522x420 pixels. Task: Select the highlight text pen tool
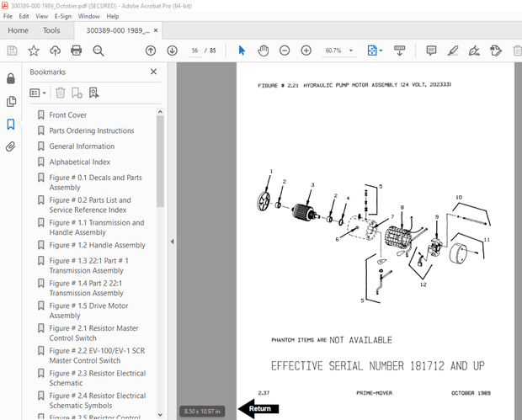(x=453, y=51)
